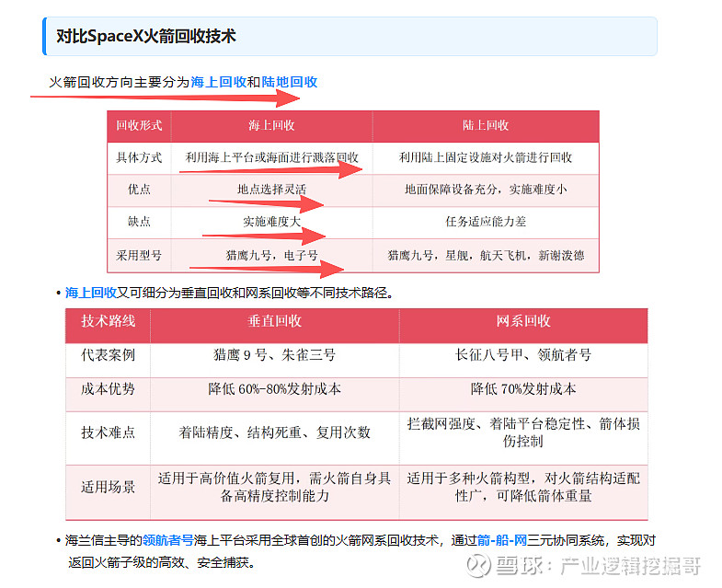The image size is (722, 588).
Task: Click cell 实施难度大
Action: 271,222
